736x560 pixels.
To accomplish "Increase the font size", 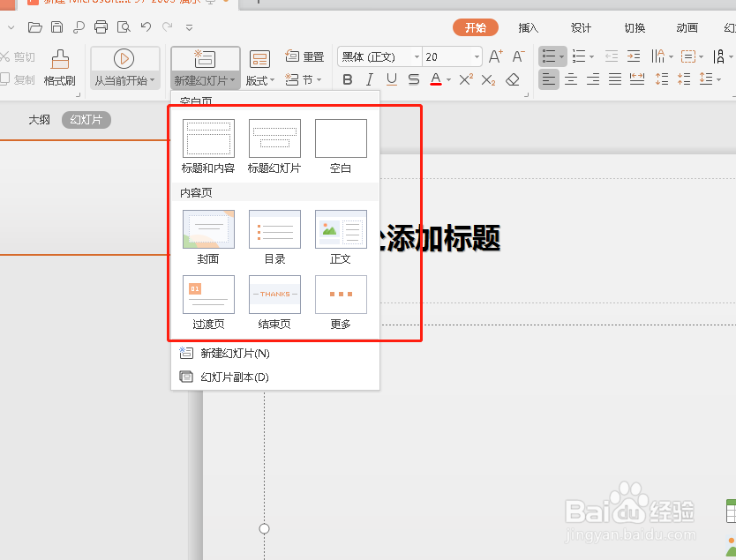I will click(494, 56).
